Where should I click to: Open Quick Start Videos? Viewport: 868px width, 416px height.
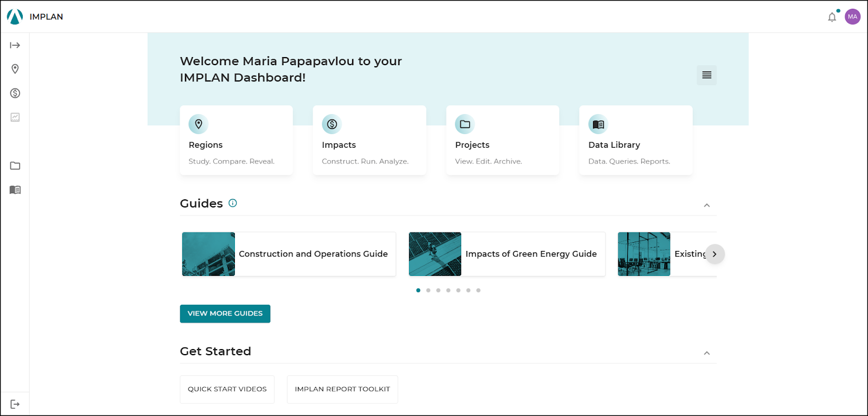click(x=227, y=389)
